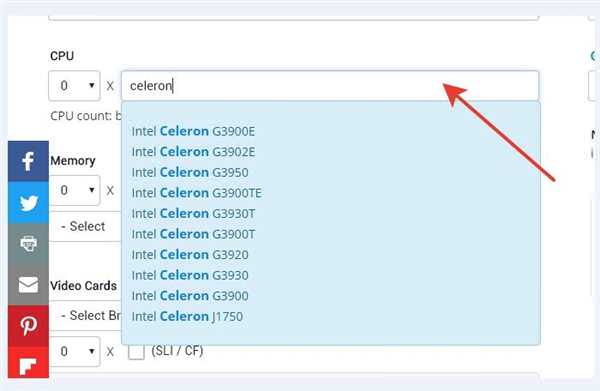Screen dimensions: 600x391
Task: Choose Intel Celeron G3900E suggestion
Action: (193, 131)
